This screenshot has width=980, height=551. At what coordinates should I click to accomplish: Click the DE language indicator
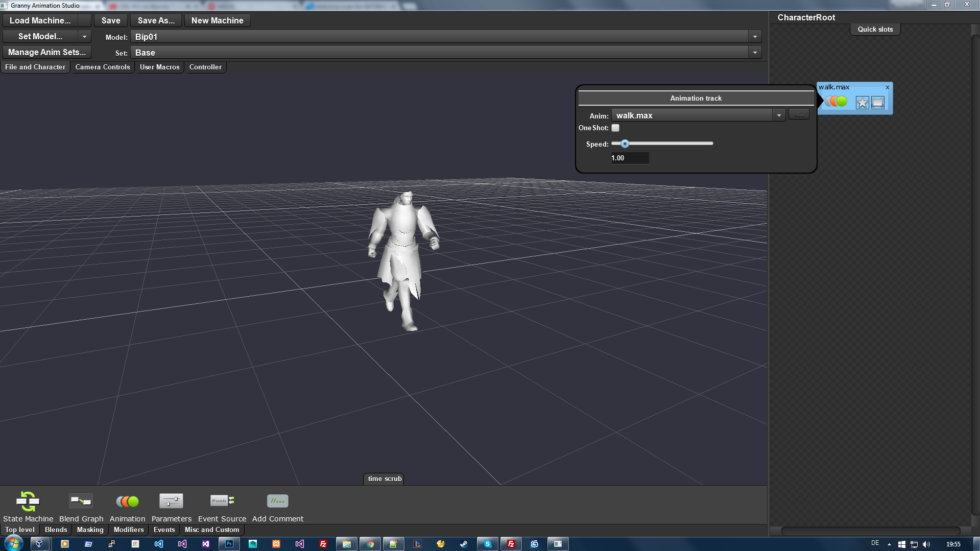[x=875, y=543]
